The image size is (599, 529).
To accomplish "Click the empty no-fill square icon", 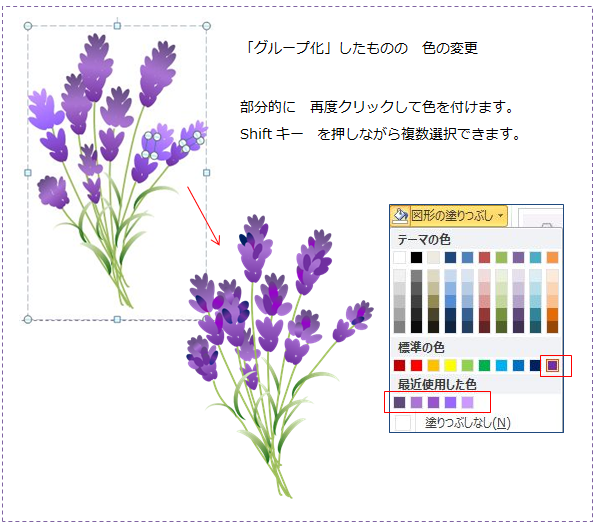I will pos(402,423).
